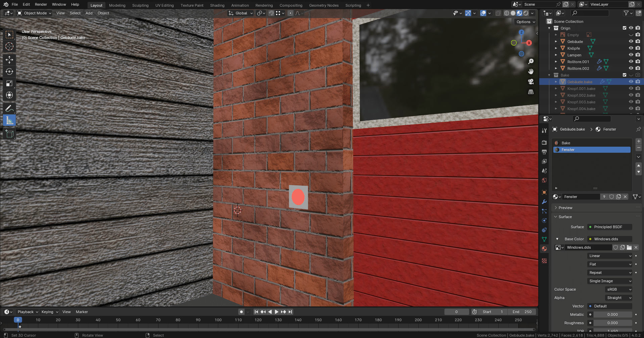Expand the Preview panel
Screen dimensions: 644x338
coord(565,208)
